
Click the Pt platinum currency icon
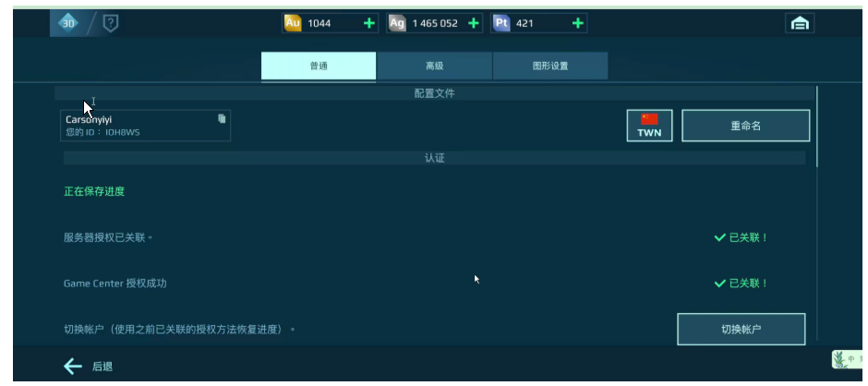[x=501, y=23]
